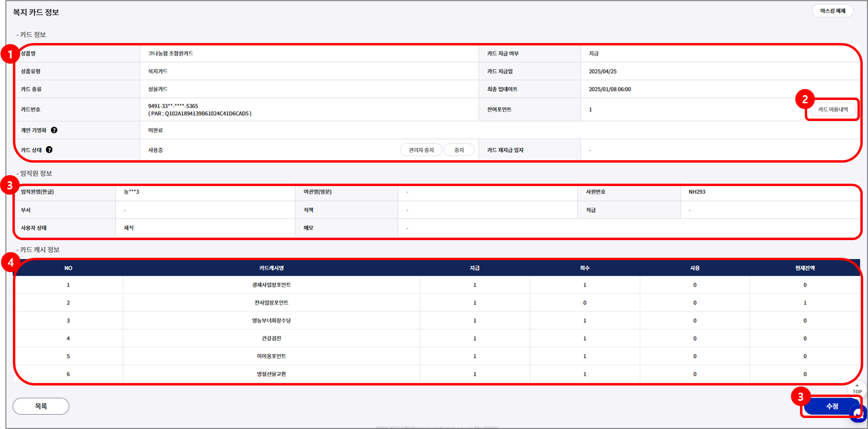Click the 복지카드 product type value

click(158, 71)
